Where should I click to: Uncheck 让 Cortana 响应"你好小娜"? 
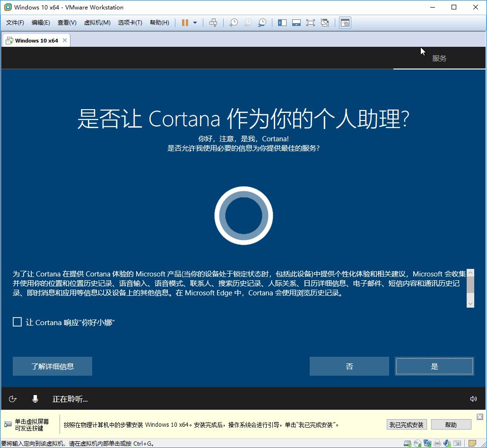coord(17,322)
